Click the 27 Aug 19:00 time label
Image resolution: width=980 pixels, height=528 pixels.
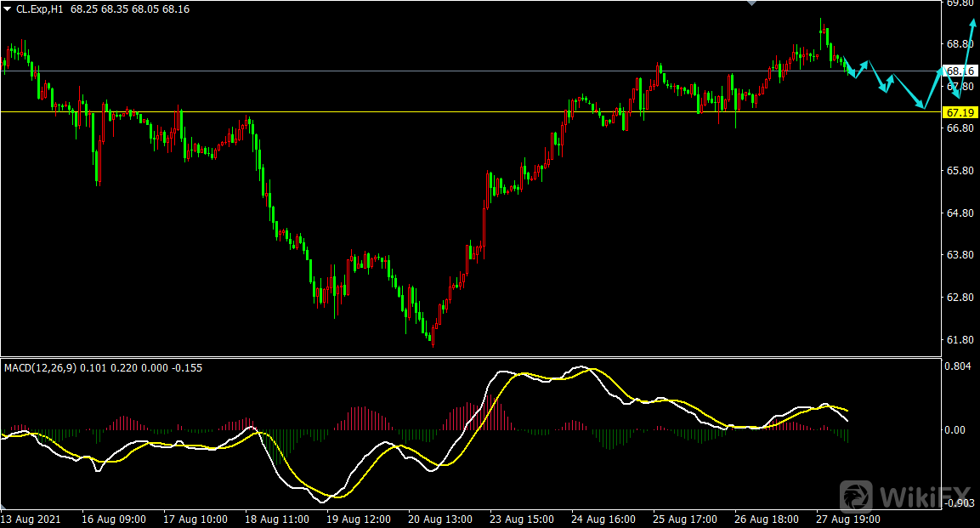point(847,519)
